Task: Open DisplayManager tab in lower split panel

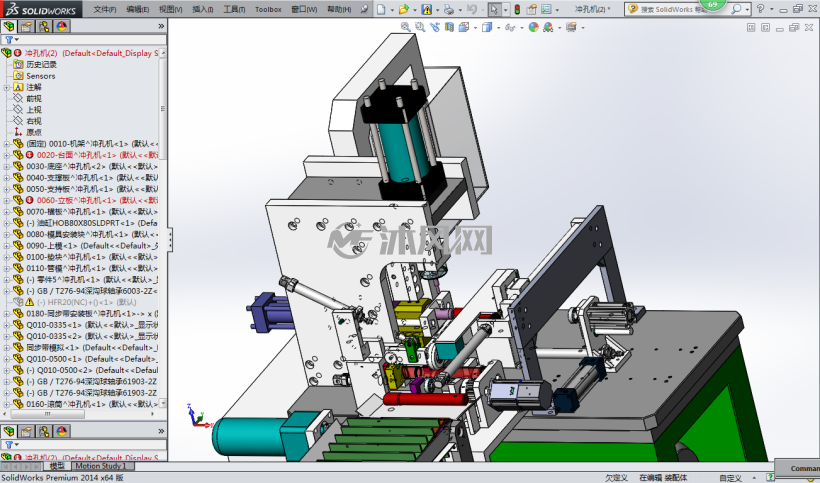Action: 62,431
